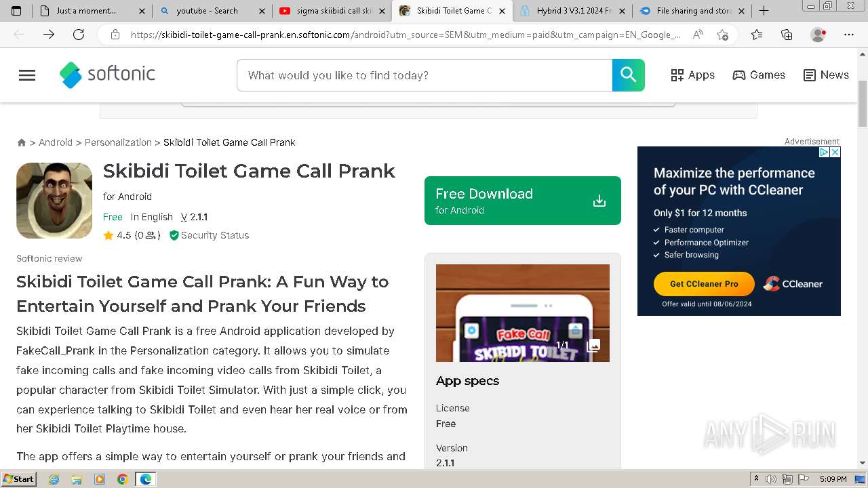Click the 'Softonic review' label
Image resolution: width=868 pixels, height=488 pixels.
point(49,258)
